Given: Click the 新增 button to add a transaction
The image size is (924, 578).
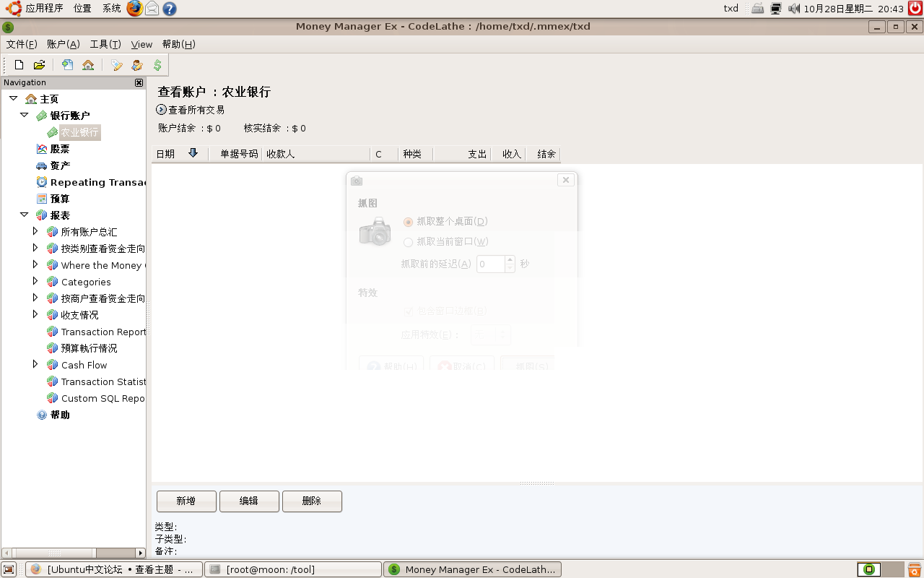Looking at the screenshot, I should tap(186, 501).
